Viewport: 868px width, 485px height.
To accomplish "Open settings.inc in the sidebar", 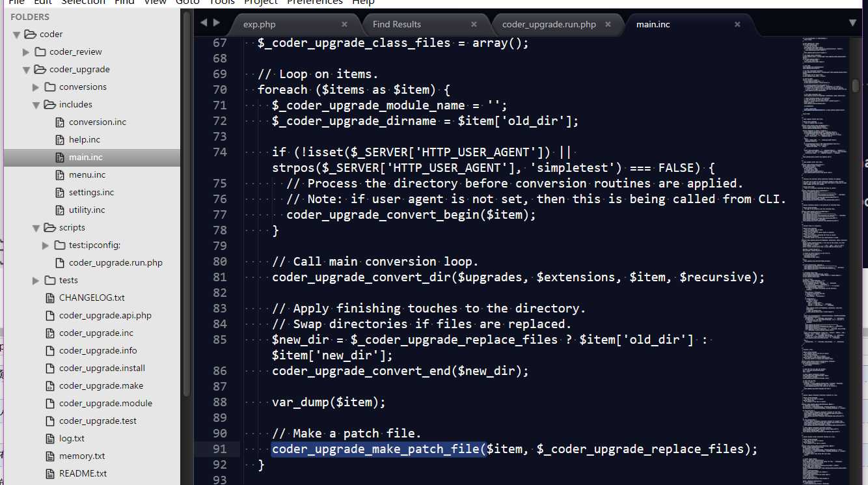I will tap(92, 192).
